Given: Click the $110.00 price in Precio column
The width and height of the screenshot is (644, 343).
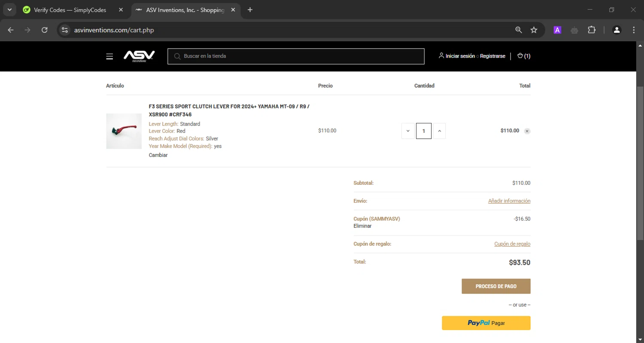Looking at the screenshot, I should pos(327,131).
